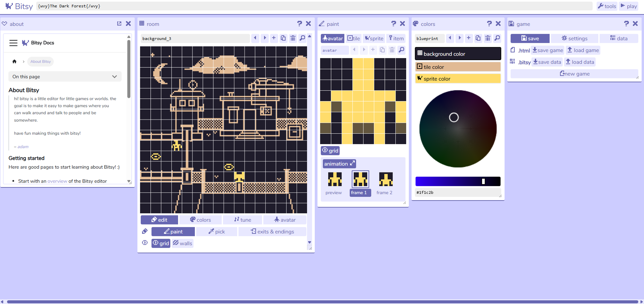This screenshot has height=304, width=644.
Task: Search palettes with colors magnifier icon
Action: pyautogui.click(x=497, y=38)
